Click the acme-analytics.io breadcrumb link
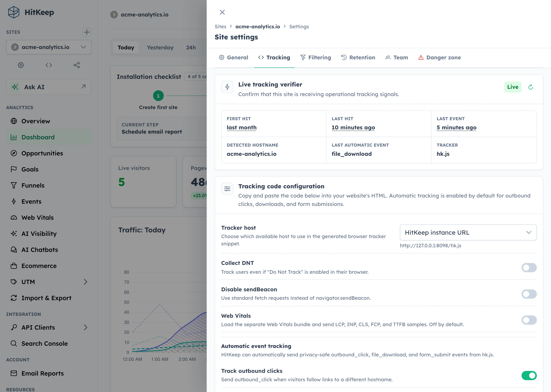The height and width of the screenshot is (392, 551). (x=258, y=27)
